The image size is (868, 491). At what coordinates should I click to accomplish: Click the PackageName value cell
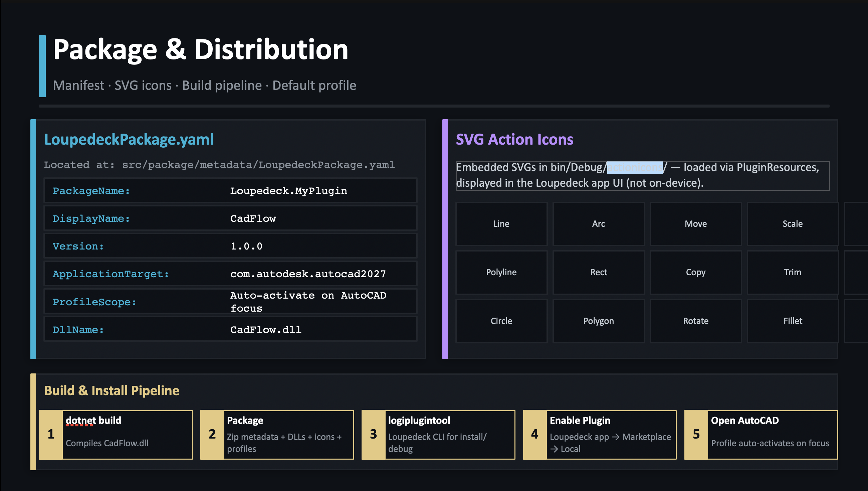click(x=288, y=191)
